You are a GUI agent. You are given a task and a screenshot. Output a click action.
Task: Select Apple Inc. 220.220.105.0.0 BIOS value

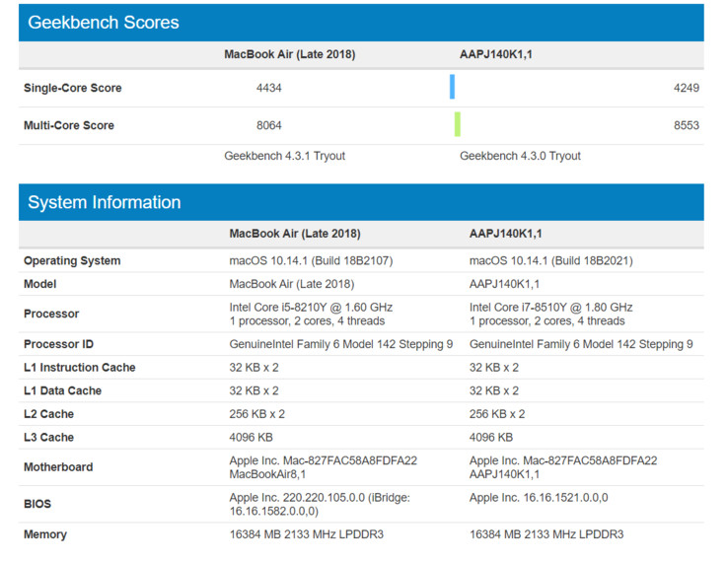320,504
